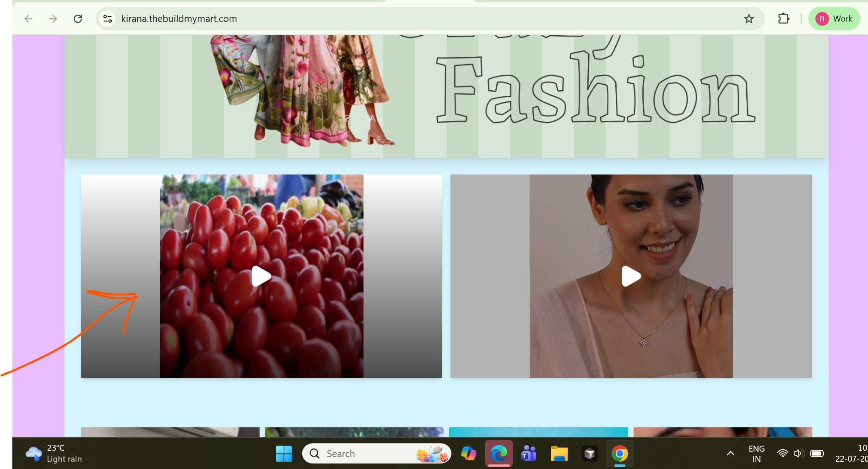Open Microsoft Teams from the taskbar

pyautogui.click(x=529, y=453)
